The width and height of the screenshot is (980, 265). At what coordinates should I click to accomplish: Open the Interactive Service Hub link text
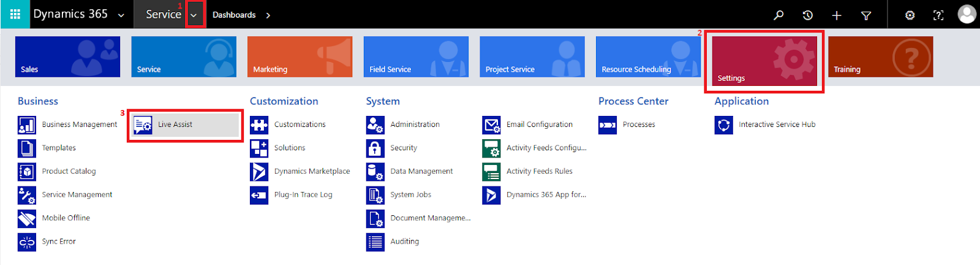point(777,125)
